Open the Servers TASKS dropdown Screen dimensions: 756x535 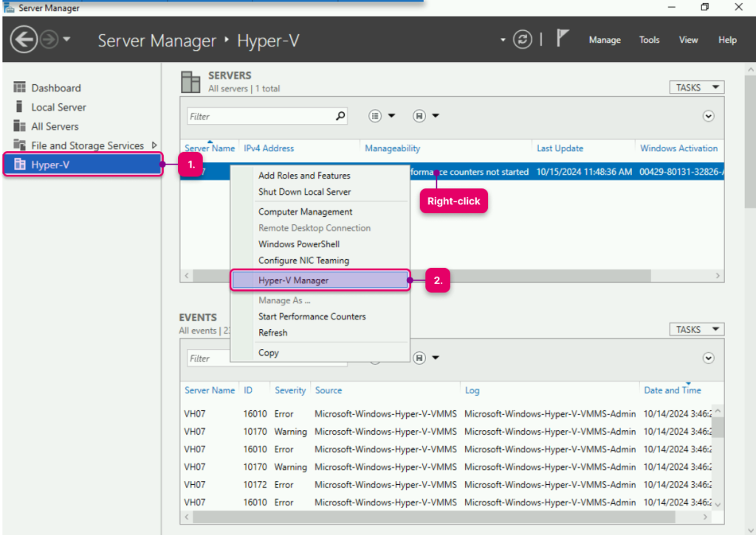pos(696,87)
